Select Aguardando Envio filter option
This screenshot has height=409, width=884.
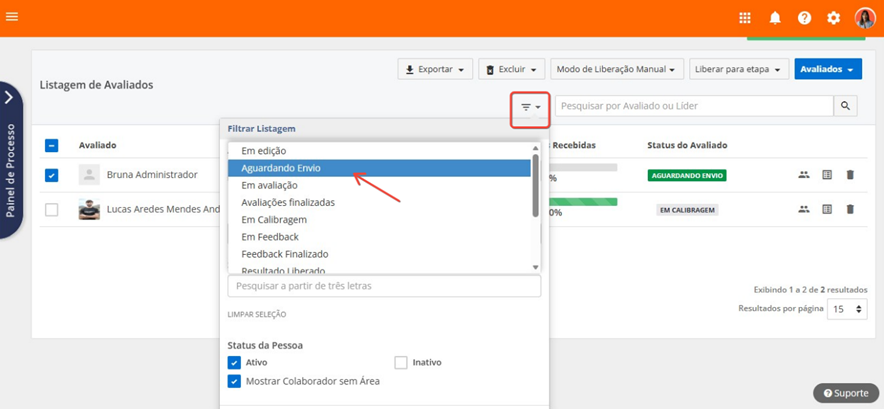281,168
